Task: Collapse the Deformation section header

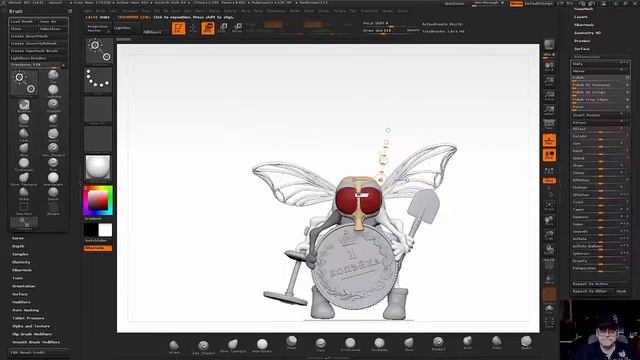Action: click(x=587, y=57)
